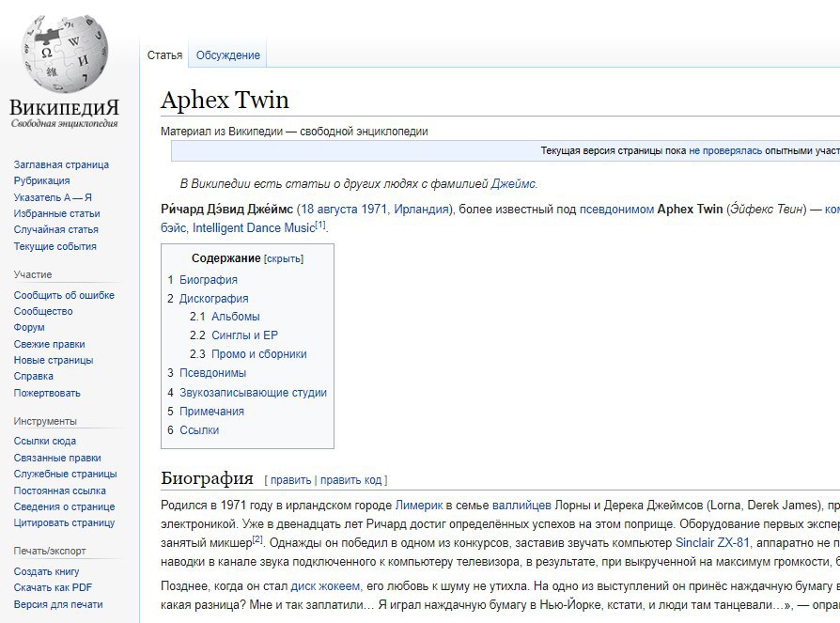Open the псевдонимом link
Screen dimensions: 840x623
coord(616,209)
